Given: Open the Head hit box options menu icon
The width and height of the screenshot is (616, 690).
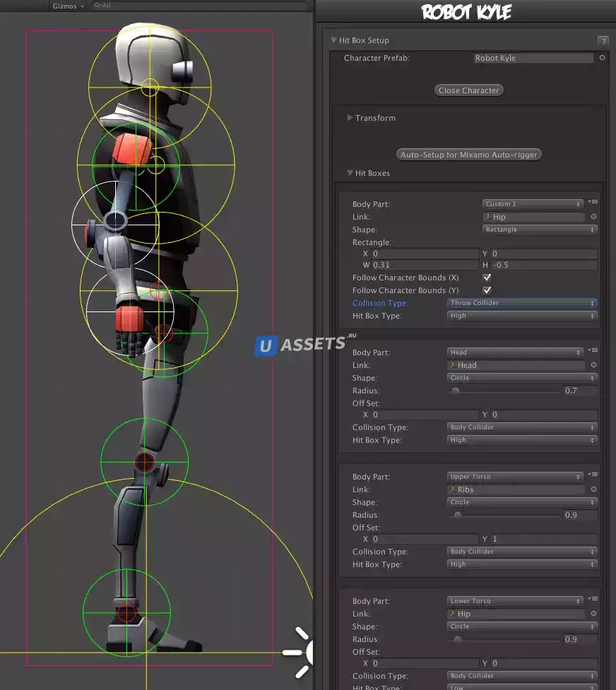Looking at the screenshot, I should pos(593,350).
